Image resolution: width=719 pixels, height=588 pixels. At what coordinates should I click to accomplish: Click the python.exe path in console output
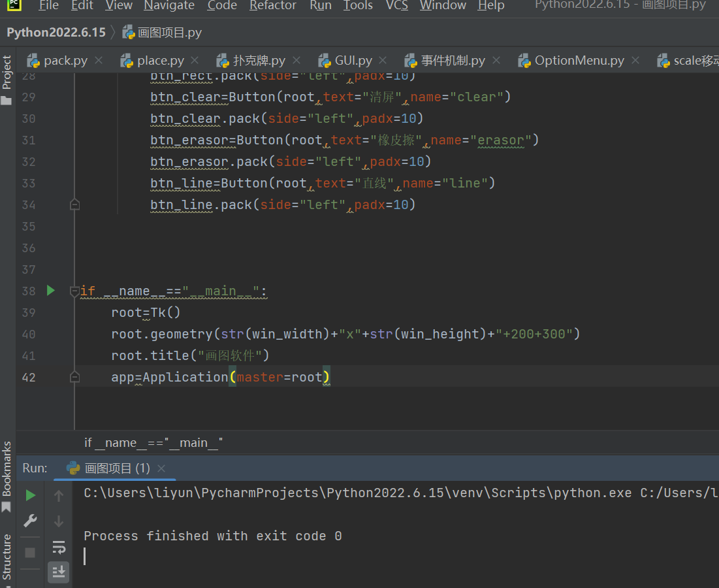pos(358,493)
